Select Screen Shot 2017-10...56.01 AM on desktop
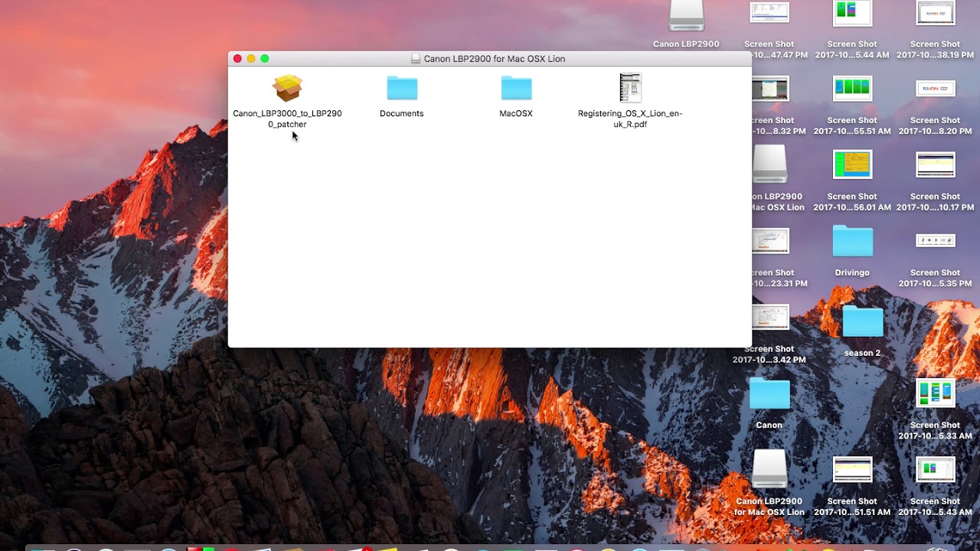980x551 pixels. point(852,165)
